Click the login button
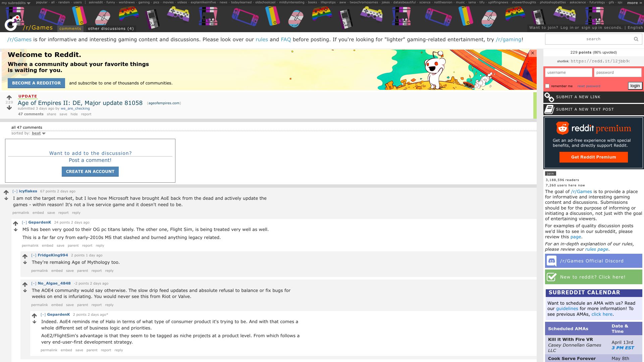Screen dimensions: 644x362 point(635,86)
